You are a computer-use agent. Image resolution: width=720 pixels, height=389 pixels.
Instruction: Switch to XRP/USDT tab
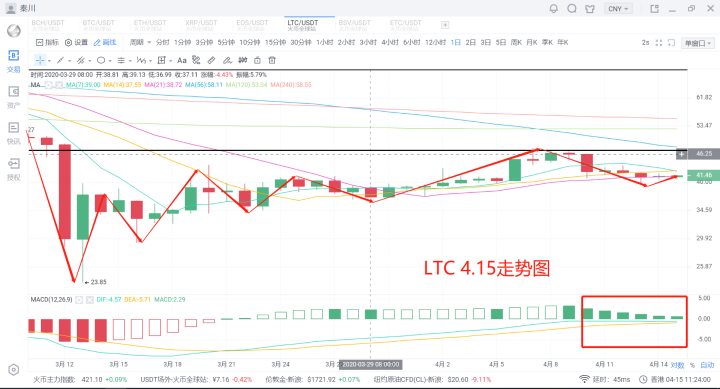(201, 25)
